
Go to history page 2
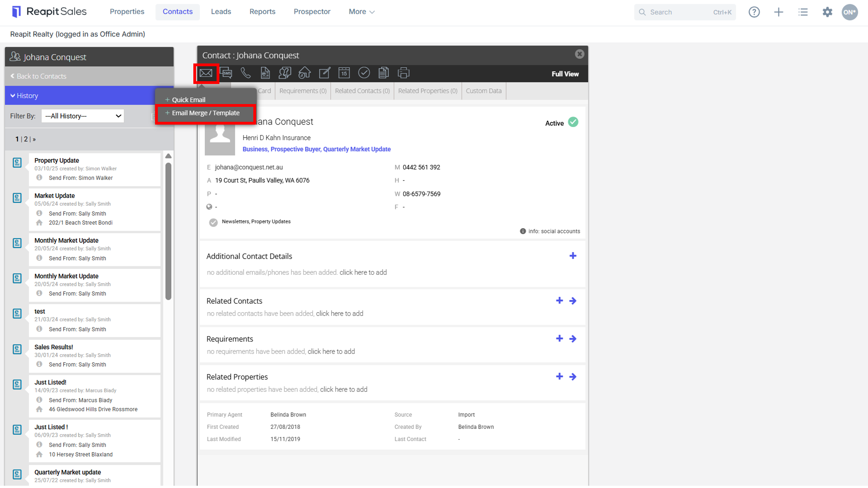point(26,139)
